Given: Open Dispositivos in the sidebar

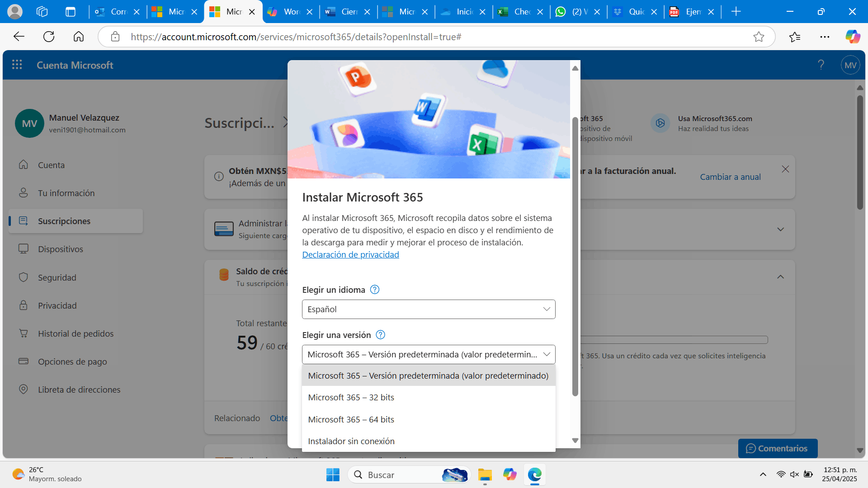Looking at the screenshot, I should 60,249.
